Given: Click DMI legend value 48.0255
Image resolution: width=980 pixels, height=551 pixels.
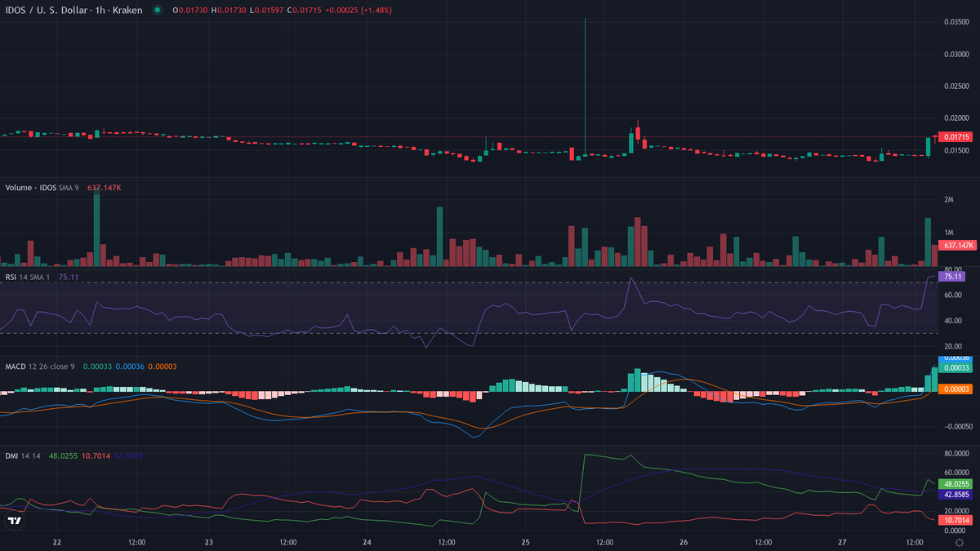Looking at the screenshot, I should pyautogui.click(x=63, y=455).
